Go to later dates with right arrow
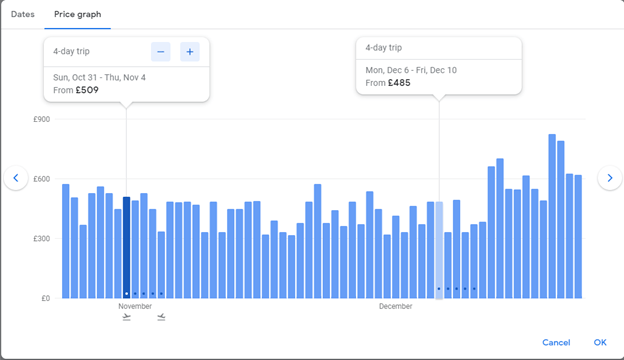Viewport: 624px width, 360px height. pyautogui.click(x=610, y=178)
